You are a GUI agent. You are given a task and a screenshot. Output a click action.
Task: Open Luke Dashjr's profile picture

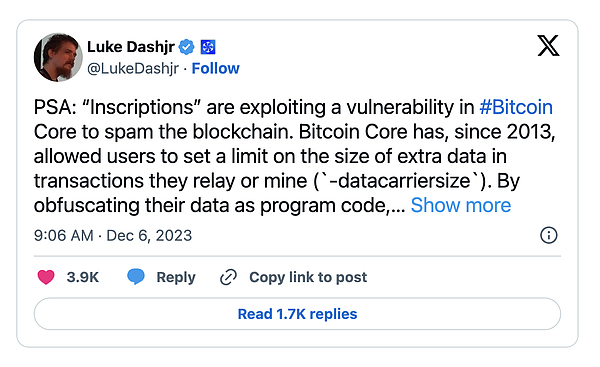point(58,57)
